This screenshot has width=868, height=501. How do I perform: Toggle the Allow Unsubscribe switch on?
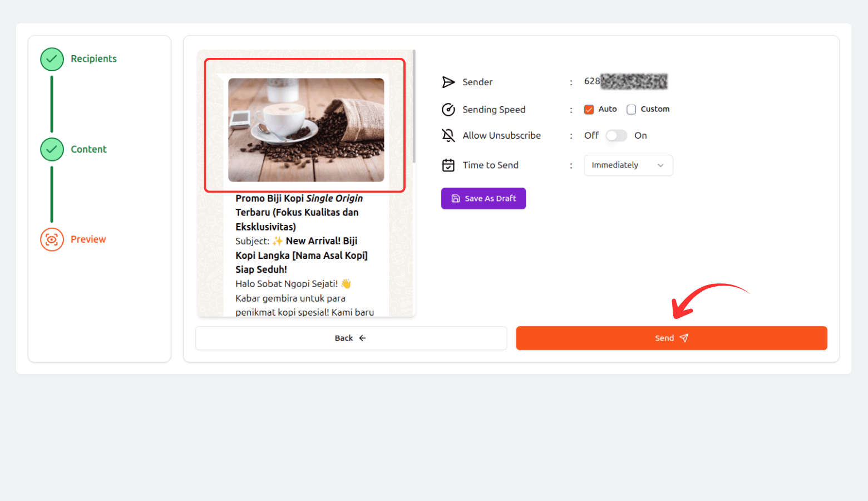click(616, 136)
